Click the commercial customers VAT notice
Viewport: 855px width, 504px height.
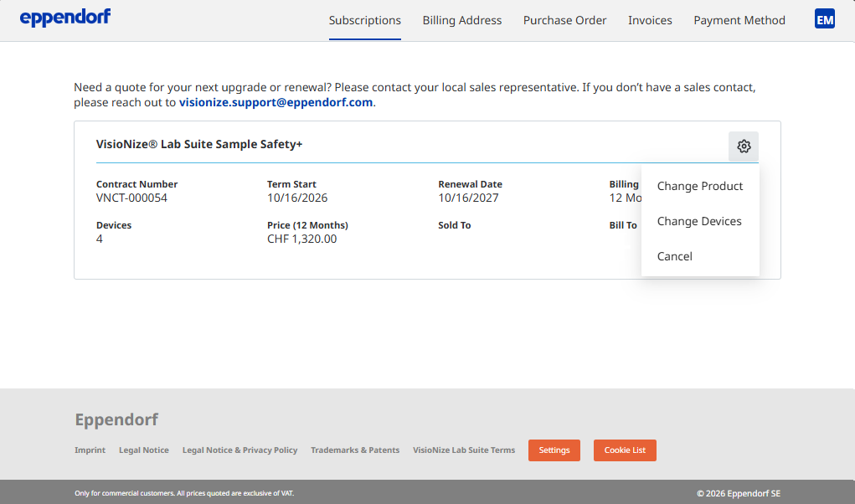(x=184, y=493)
